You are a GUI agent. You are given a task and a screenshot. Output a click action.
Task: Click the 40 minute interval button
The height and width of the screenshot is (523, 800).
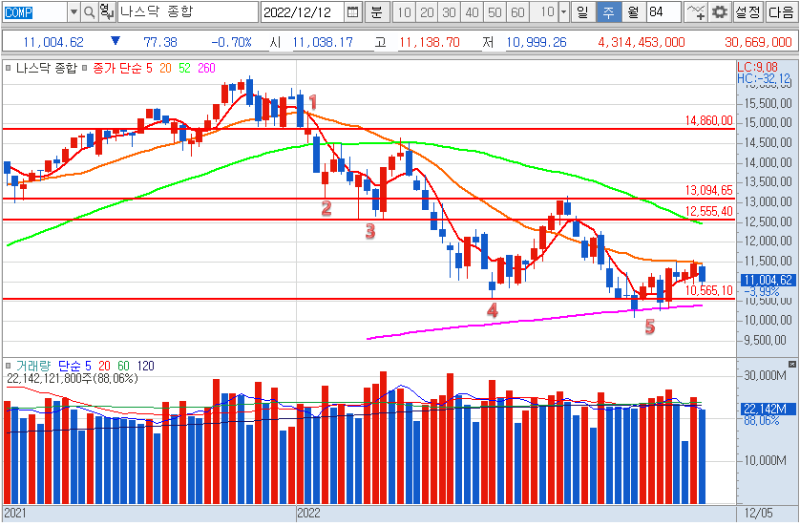(x=472, y=12)
